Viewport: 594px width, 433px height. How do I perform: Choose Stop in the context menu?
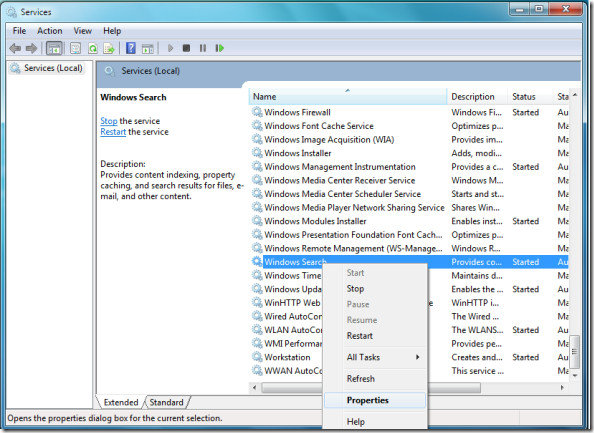pyautogui.click(x=355, y=289)
